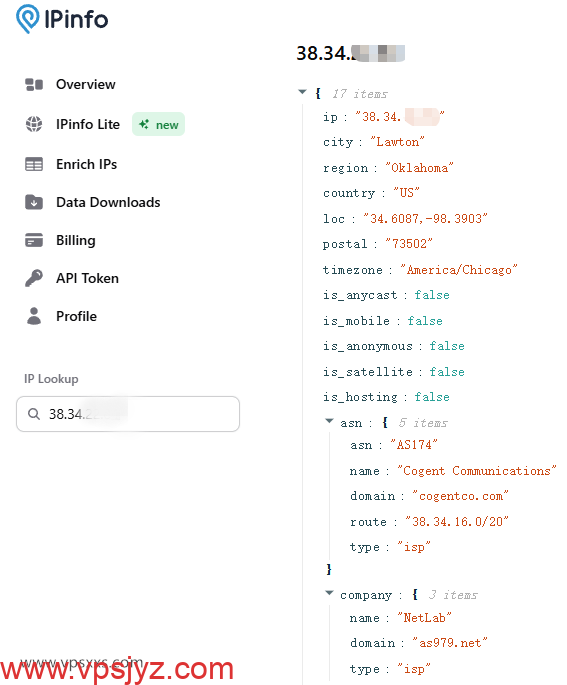Select the asn value "AS174"
This screenshot has height=685, width=567.
tap(414, 445)
